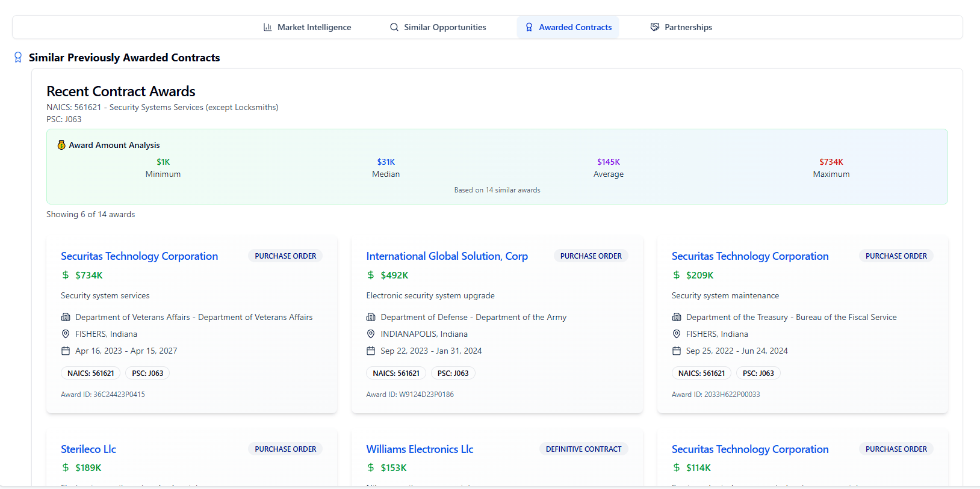Click the award ribbon icon beside Similar Previously Awarded Contracts
This screenshot has height=489, width=980.
click(x=18, y=57)
